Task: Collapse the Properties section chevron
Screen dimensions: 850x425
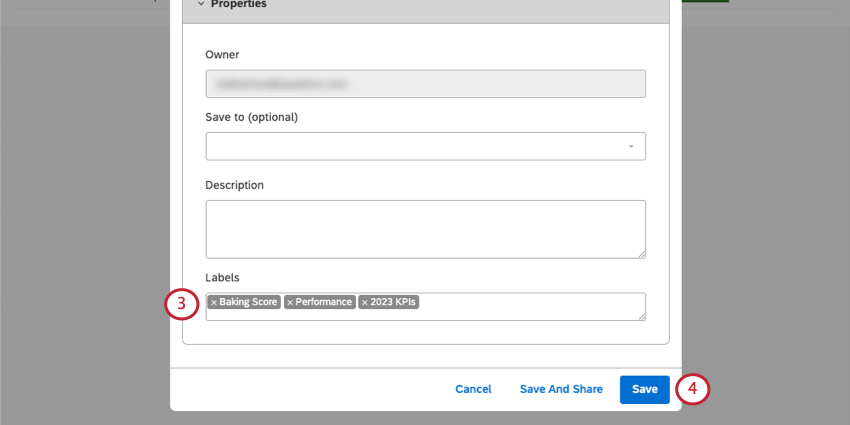Action: (200, 4)
